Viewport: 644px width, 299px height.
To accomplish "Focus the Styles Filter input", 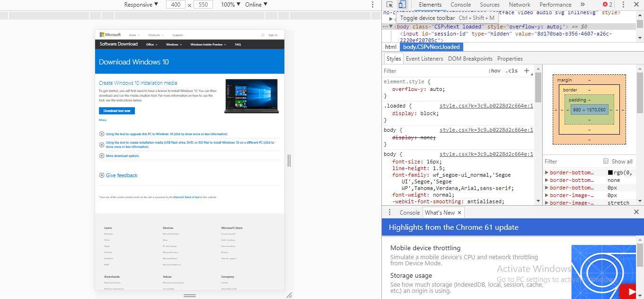I will [x=433, y=71].
